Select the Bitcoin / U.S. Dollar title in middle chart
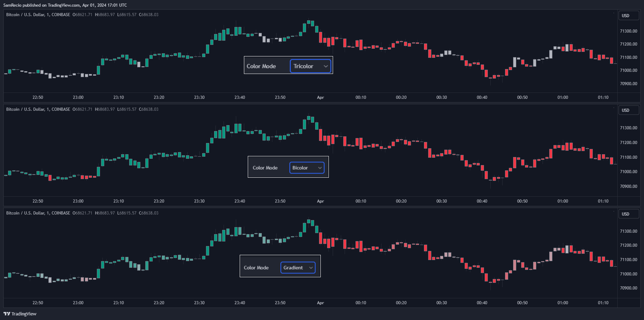The image size is (644, 320). click(38, 109)
